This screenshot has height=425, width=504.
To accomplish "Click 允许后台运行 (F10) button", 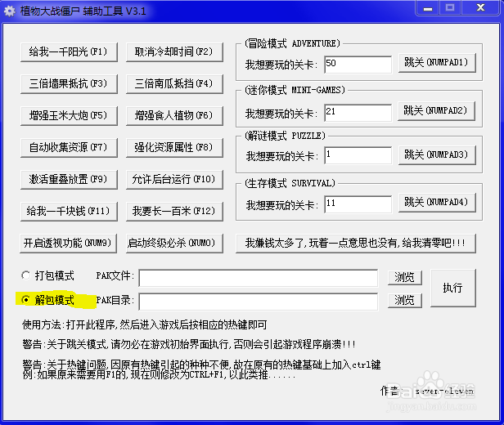I will point(174,179).
